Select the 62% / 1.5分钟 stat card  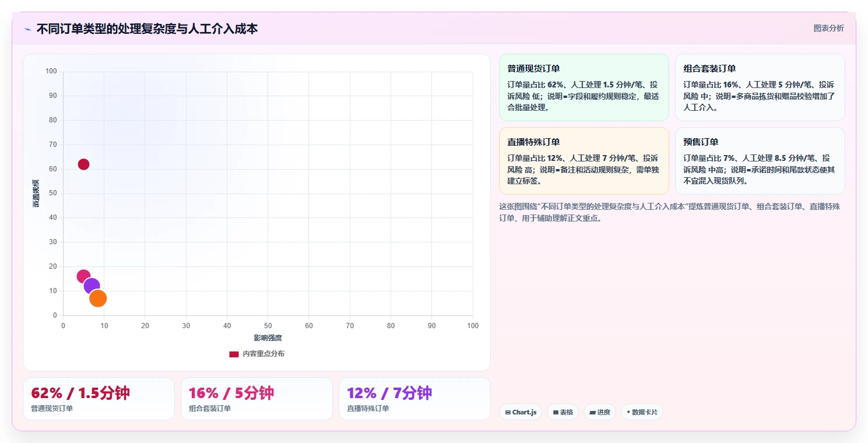click(99, 399)
